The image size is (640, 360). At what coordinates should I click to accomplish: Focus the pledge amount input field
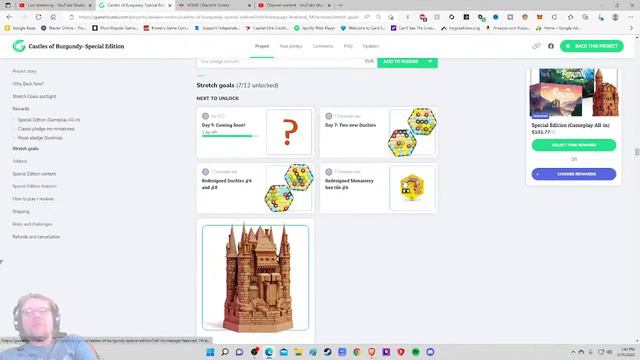(x=286, y=62)
